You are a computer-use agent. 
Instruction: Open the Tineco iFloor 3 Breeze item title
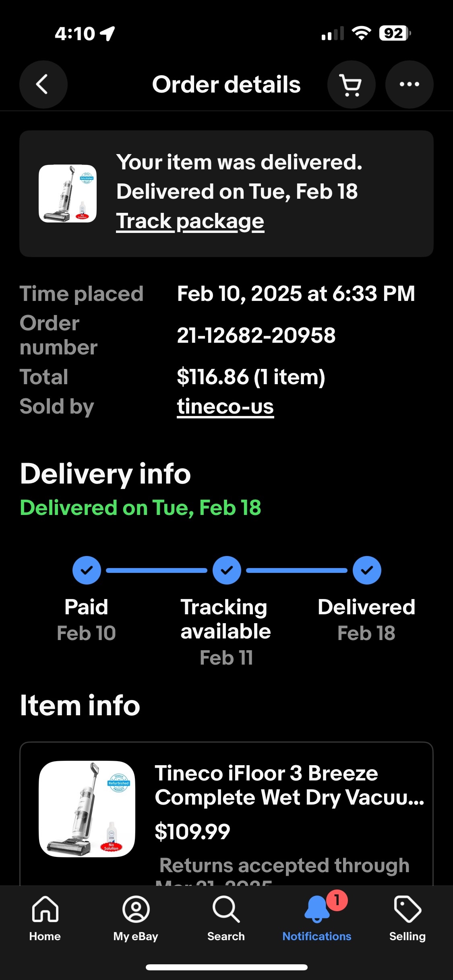pos(289,785)
